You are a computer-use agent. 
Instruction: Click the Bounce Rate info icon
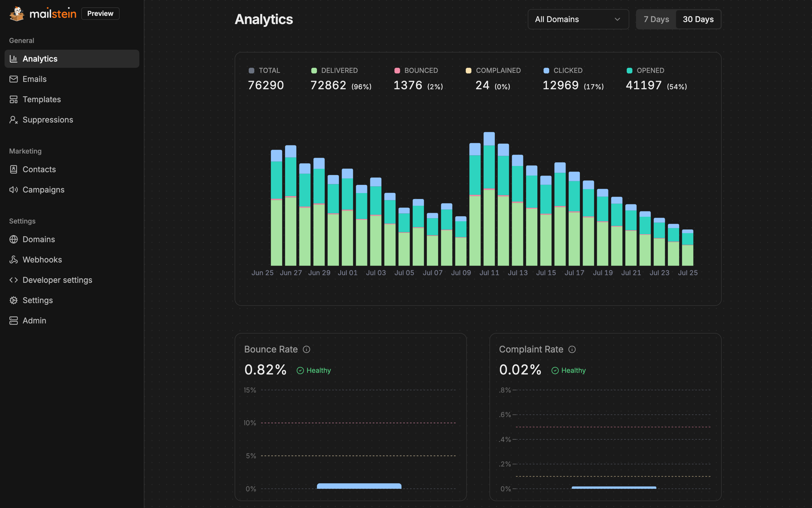pos(307,350)
